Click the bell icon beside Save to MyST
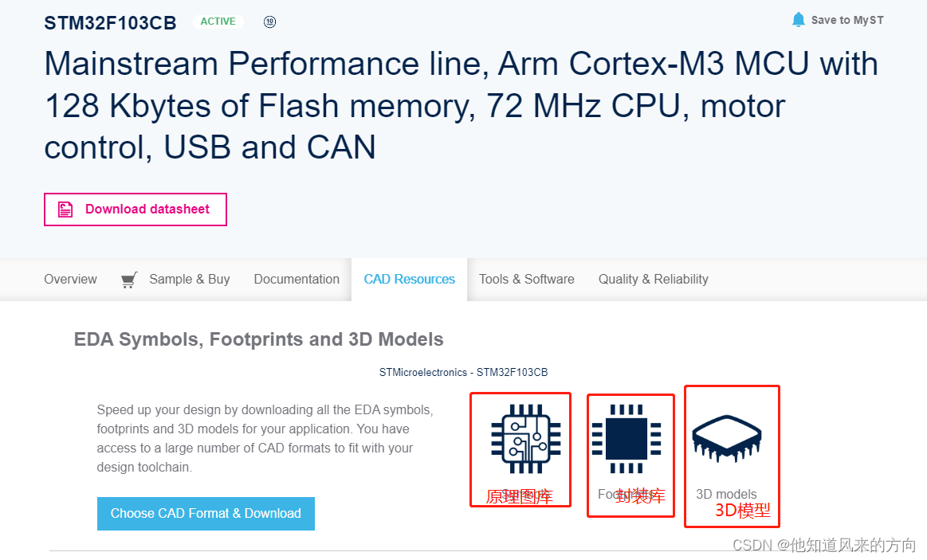 tap(798, 20)
